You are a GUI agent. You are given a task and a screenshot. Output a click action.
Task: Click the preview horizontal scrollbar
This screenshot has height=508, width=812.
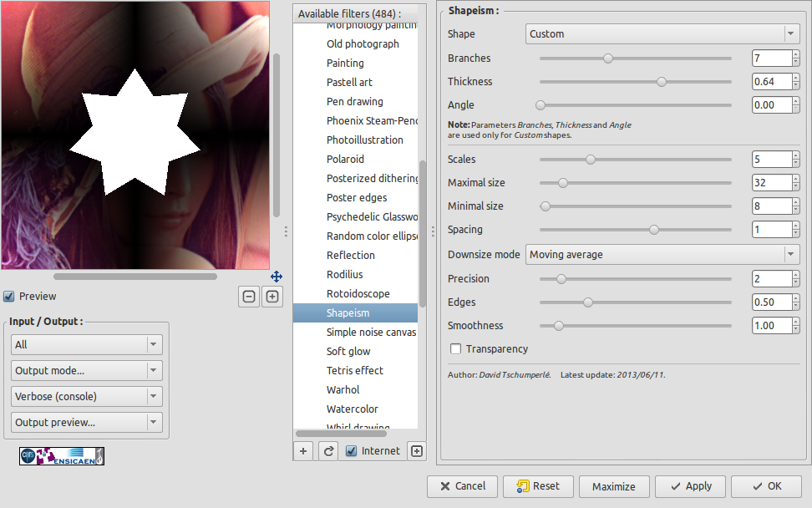(135, 277)
